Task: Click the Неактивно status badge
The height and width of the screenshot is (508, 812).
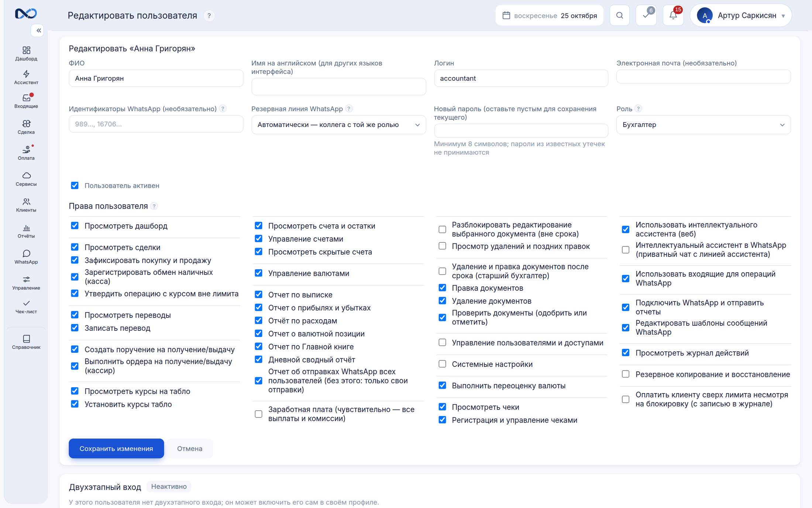Action: (x=169, y=487)
